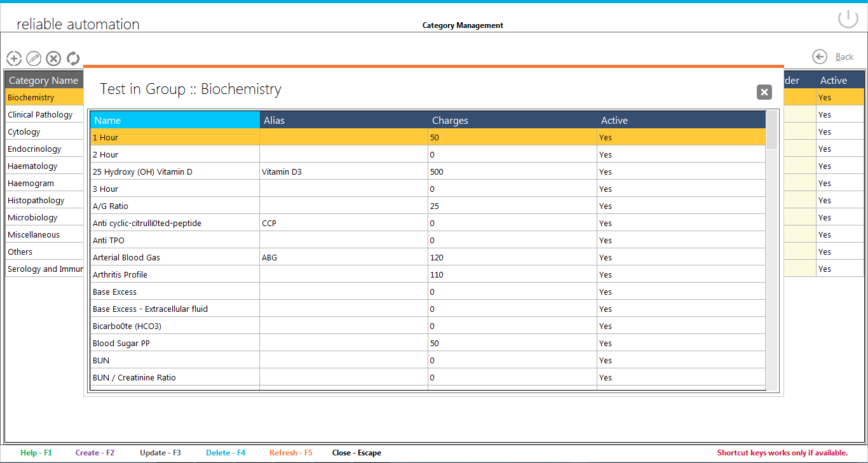
Task: Select the Arthritis Profile row
Action: (428, 274)
